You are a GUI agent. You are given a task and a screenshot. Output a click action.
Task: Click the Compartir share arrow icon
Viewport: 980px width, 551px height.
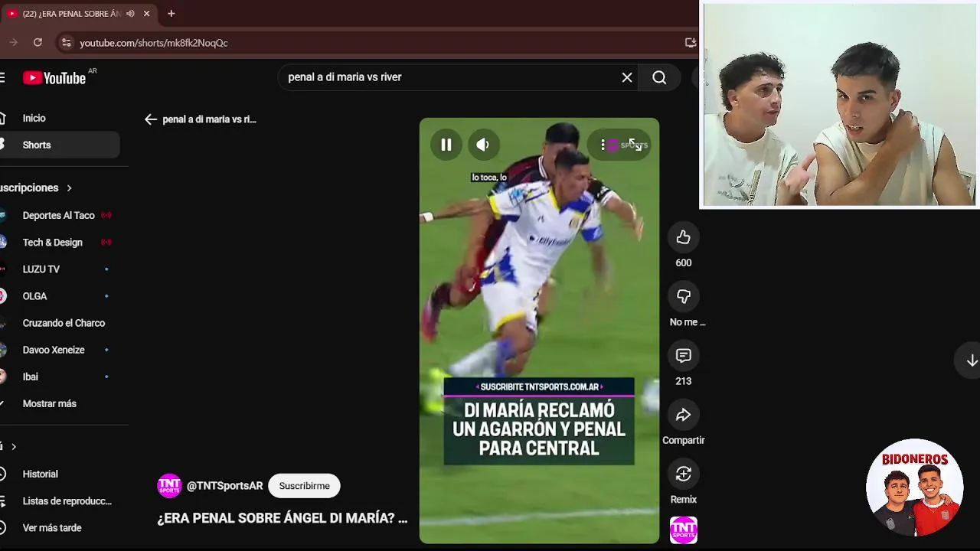(684, 415)
